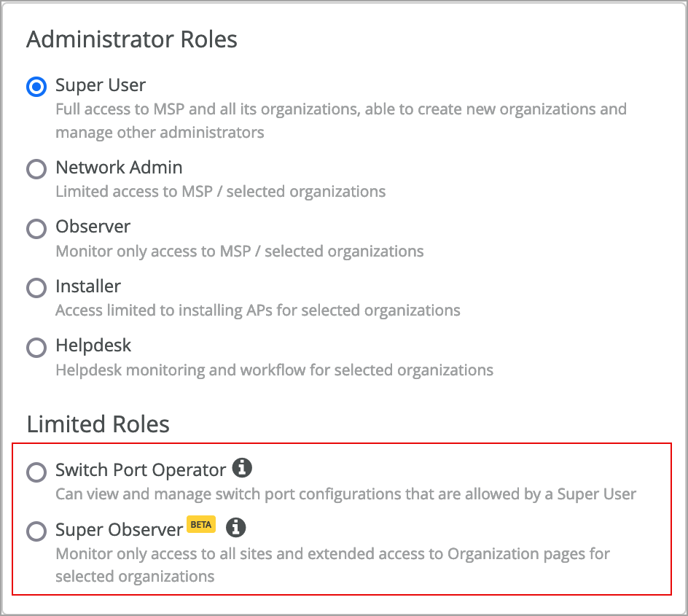Select the Helpdesk radio button
The width and height of the screenshot is (688, 616).
click(36, 348)
